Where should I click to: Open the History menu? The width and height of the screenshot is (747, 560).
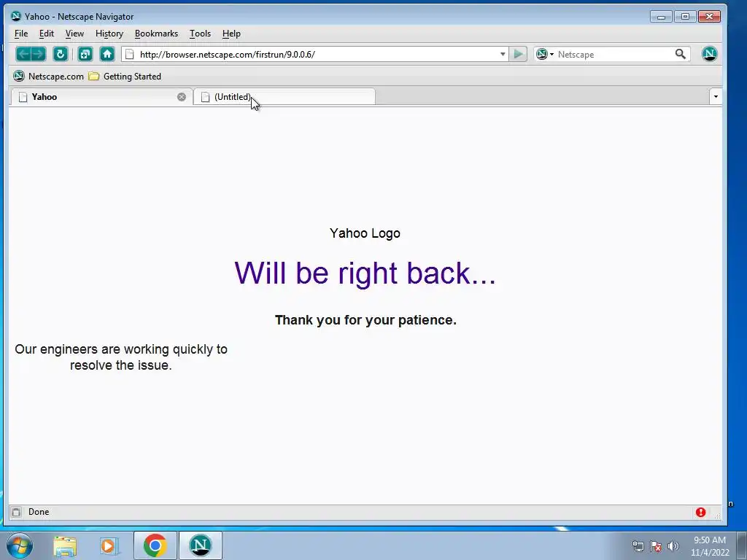109,34
